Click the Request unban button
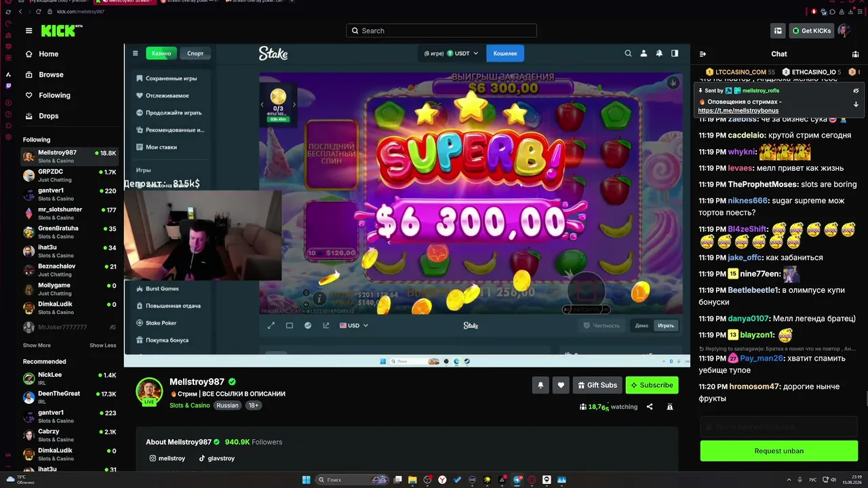868x488 pixels. click(x=779, y=451)
